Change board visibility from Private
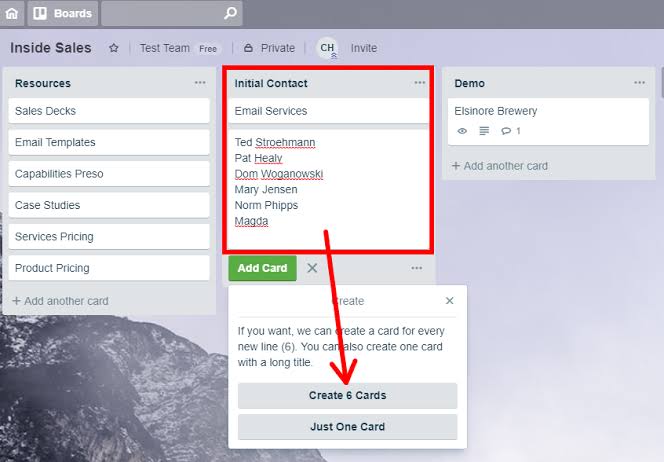The height and width of the screenshot is (462, 664). (269, 48)
